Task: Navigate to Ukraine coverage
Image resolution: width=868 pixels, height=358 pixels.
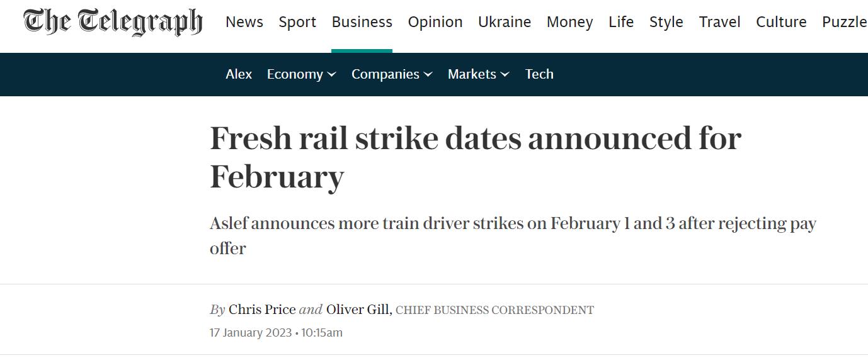Action: pos(505,22)
